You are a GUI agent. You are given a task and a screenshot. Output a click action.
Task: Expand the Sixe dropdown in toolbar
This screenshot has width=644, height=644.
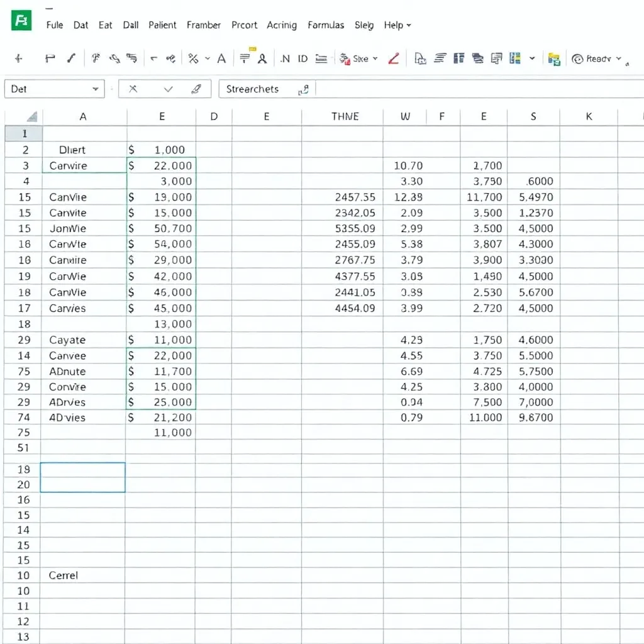pos(375,58)
